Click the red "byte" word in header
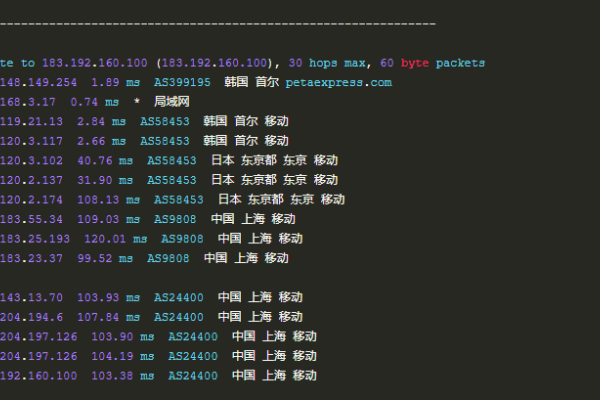600x400 pixels. pos(413,63)
